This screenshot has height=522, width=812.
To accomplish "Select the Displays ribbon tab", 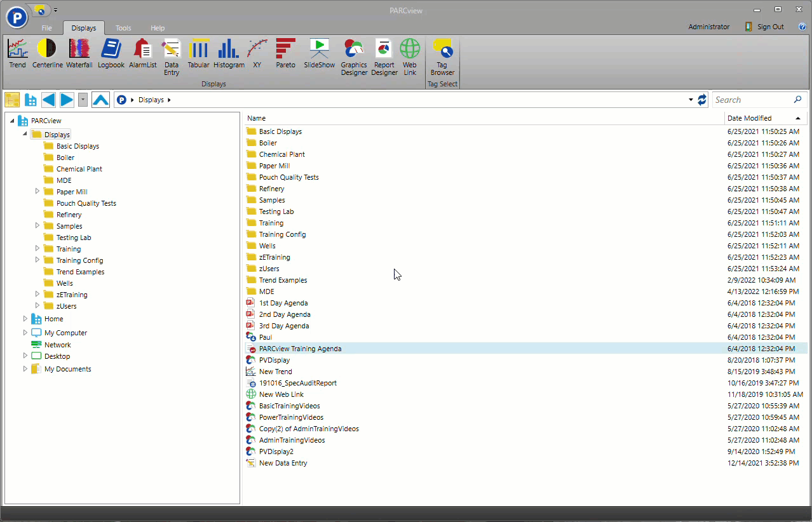I will point(84,28).
